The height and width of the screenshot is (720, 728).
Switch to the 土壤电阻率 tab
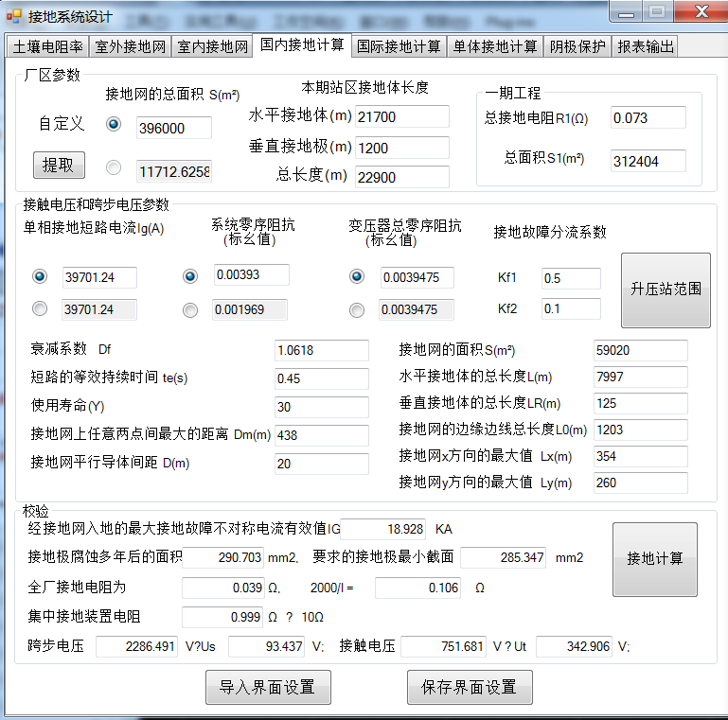(x=48, y=46)
